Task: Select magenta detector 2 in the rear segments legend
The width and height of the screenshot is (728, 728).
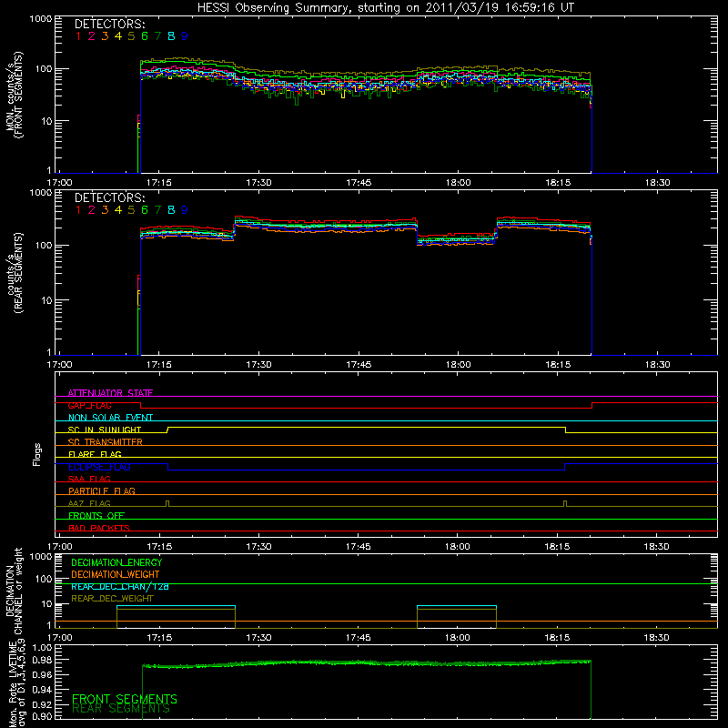Action: point(92,210)
